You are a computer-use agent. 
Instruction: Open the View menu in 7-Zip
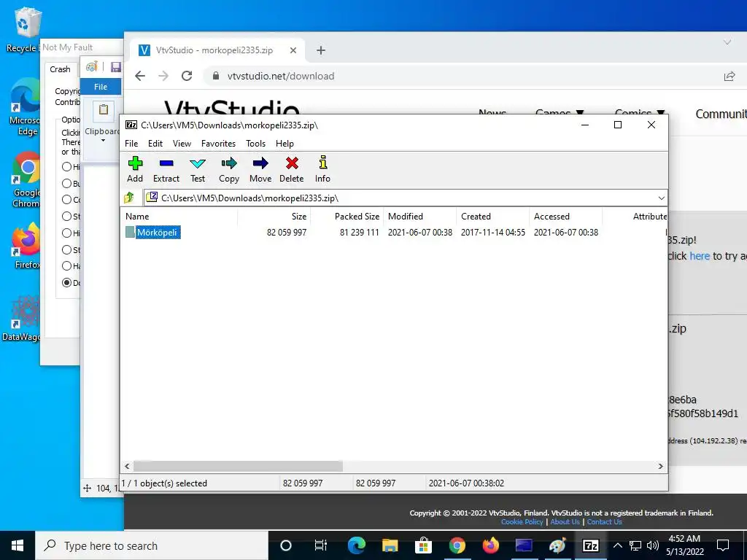[182, 144]
